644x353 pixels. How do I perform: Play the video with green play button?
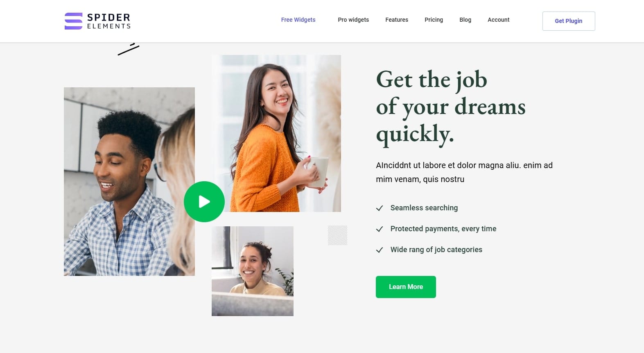(x=204, y=202)
